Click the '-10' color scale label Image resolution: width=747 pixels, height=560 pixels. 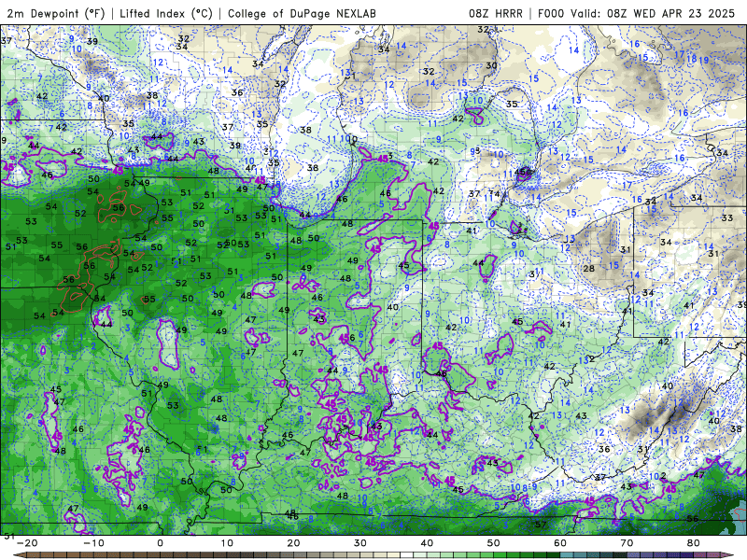(93, 543)
